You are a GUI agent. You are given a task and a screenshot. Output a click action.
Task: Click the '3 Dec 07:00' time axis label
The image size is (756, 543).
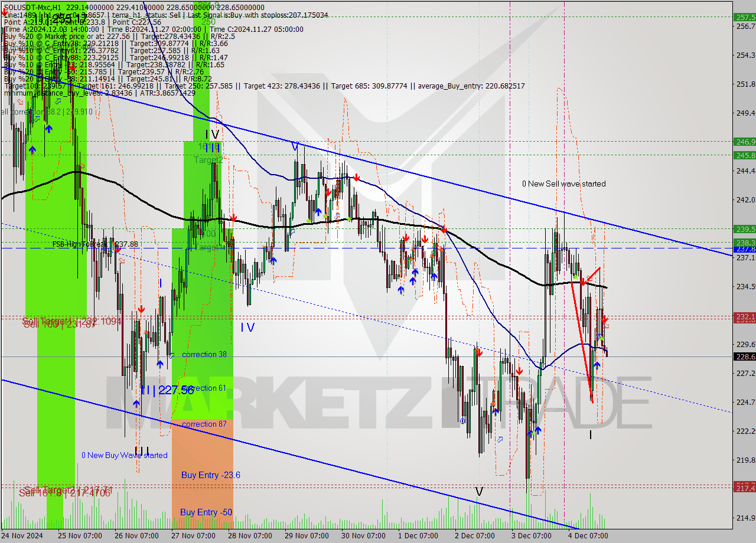532,536
